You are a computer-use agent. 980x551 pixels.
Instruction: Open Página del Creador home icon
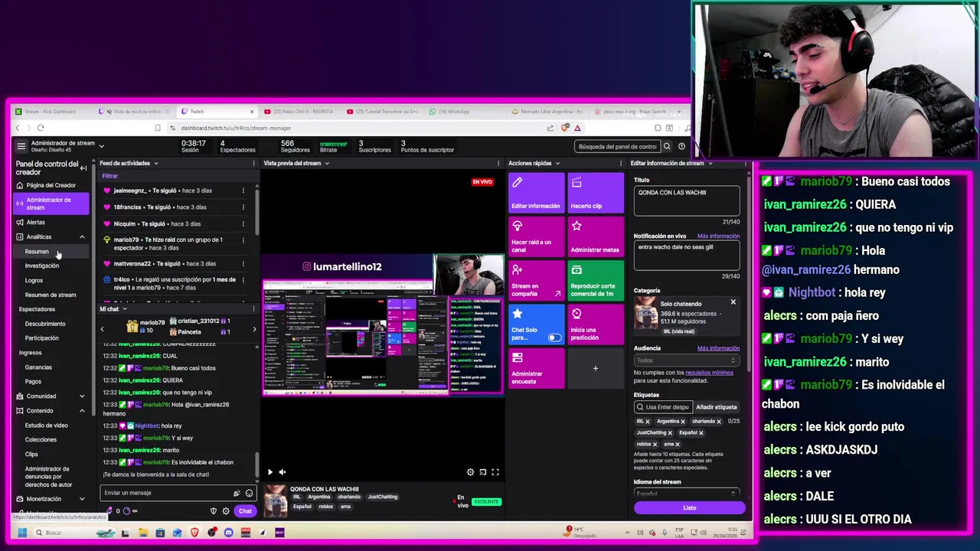[x=20, y=185]
